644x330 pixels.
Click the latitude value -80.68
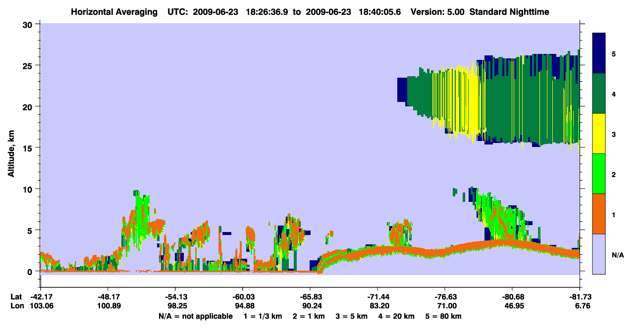(x=512, y=297)
